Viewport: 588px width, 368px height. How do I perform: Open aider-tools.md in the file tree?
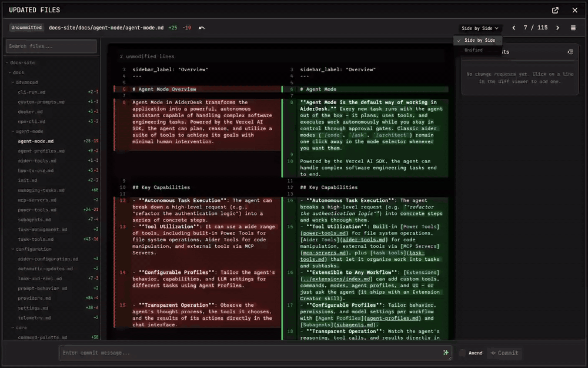pyautogui.click(x=36, y=161)
